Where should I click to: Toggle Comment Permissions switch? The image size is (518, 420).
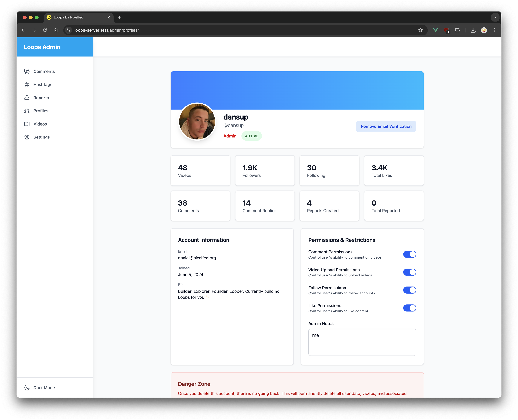pyautogui.click(x=410, y=254)
